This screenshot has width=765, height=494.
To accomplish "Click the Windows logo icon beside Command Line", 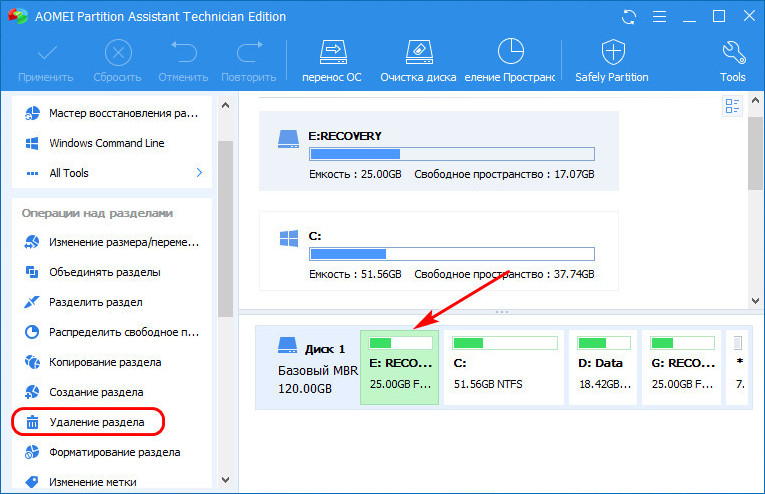I will click(32, 143).
